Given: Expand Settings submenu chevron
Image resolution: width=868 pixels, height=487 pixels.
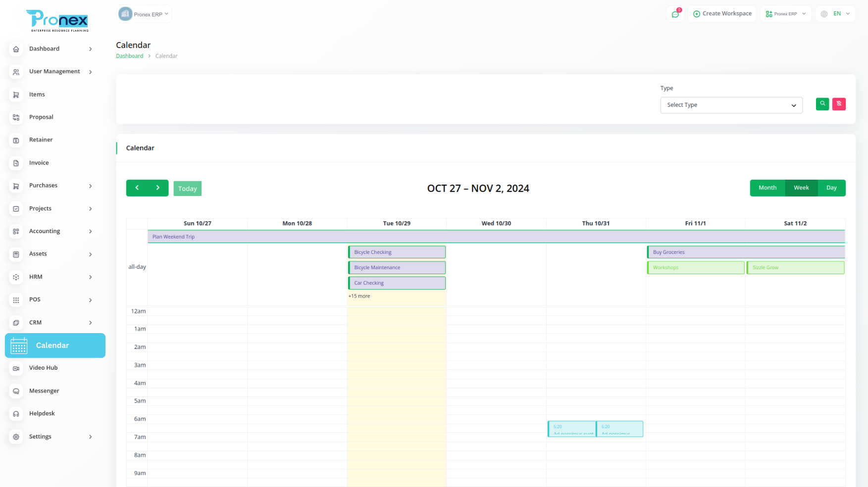Looking at the screenshot, I should pos(91,437).
